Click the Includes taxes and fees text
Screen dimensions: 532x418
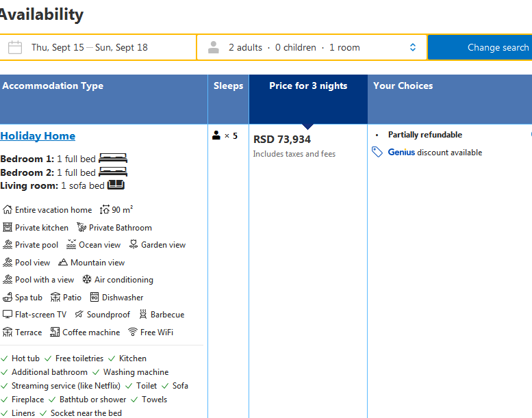click(x=294, y=154)
